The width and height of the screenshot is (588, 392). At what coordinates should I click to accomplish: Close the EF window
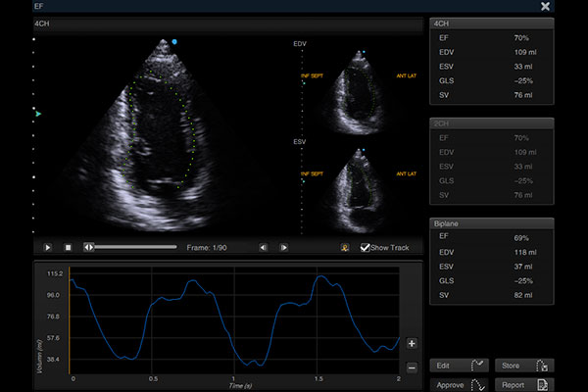click(545, 6)
